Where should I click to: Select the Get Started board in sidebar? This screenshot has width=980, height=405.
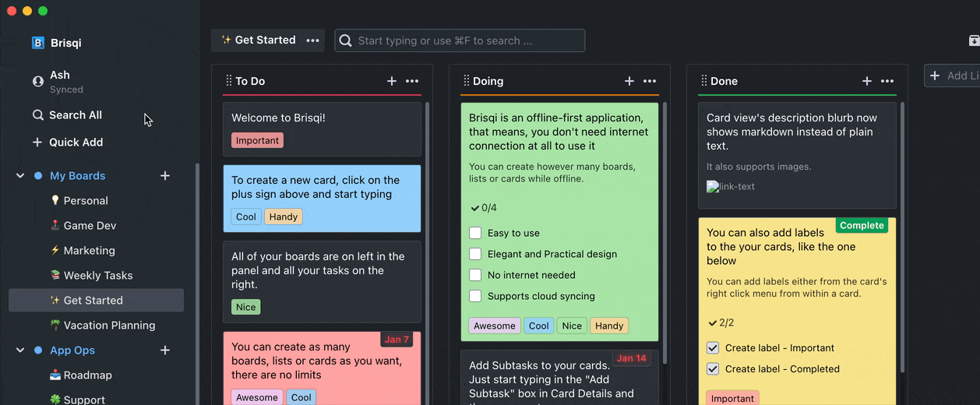click(x=96, y=301)
